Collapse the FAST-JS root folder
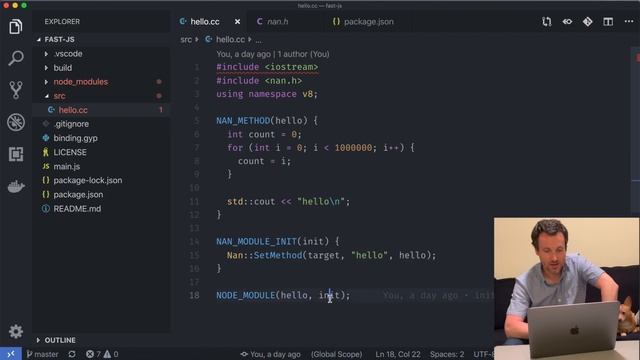 pyautogui.click(x=60, y=40)
